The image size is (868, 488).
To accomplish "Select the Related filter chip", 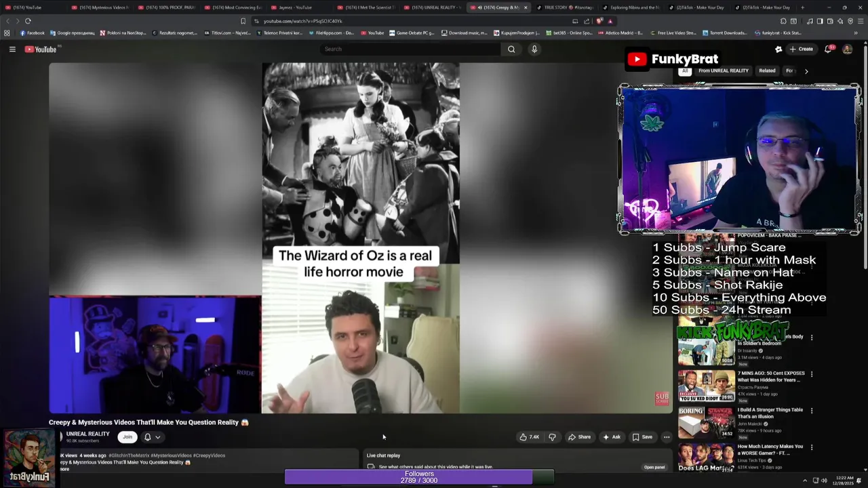I will 767,70.
